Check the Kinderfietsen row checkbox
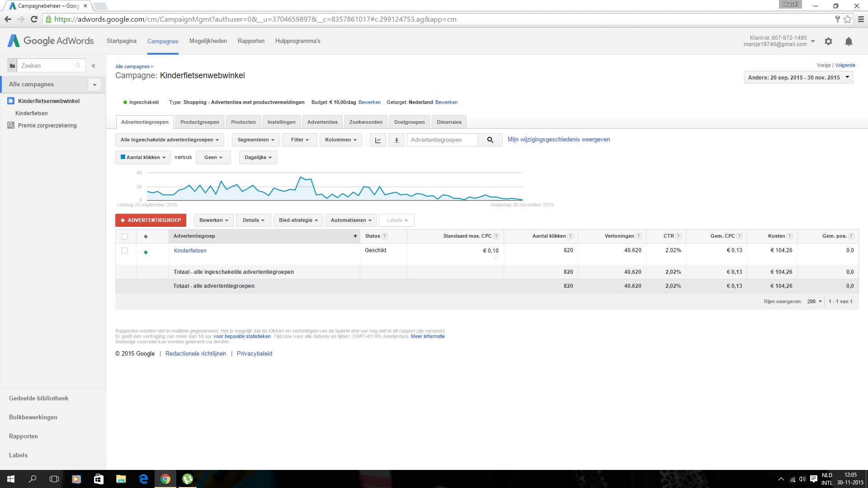This screenshot has height=488, width=868. tap(125, 250)
